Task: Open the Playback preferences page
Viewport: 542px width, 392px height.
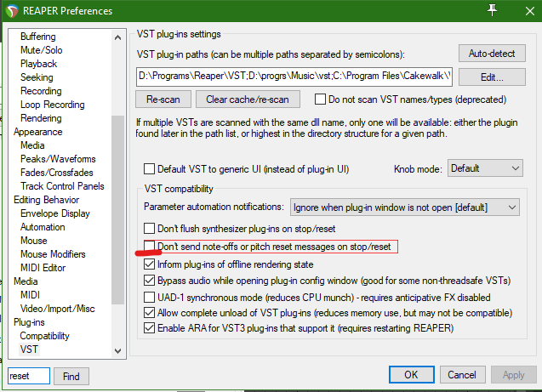Action: click(x=39, y=64)
